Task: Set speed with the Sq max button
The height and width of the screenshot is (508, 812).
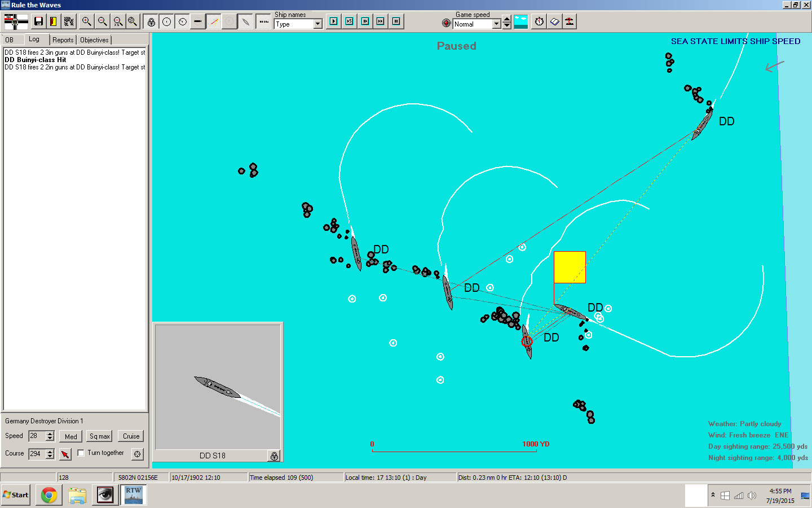Action: click(99, 436)
